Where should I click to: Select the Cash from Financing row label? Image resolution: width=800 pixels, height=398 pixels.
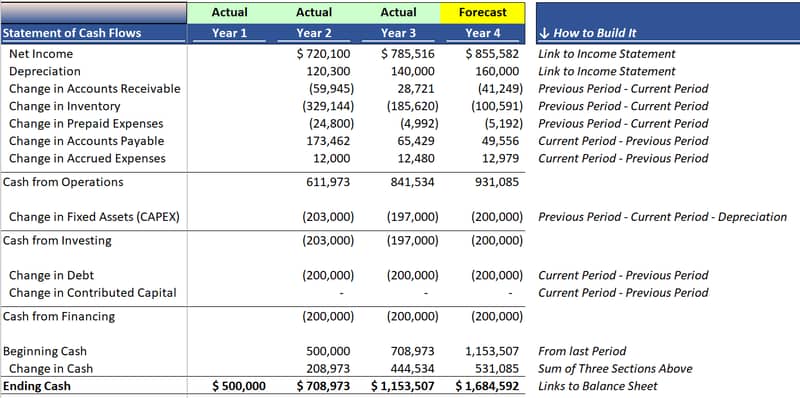pyautogui.click(x=59, y=316)
